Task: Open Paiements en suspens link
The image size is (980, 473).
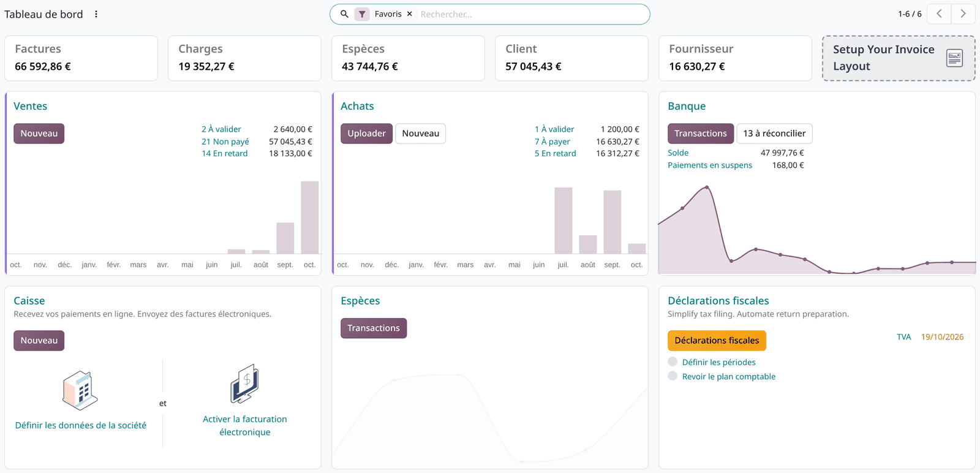Action: coord(710,165)
